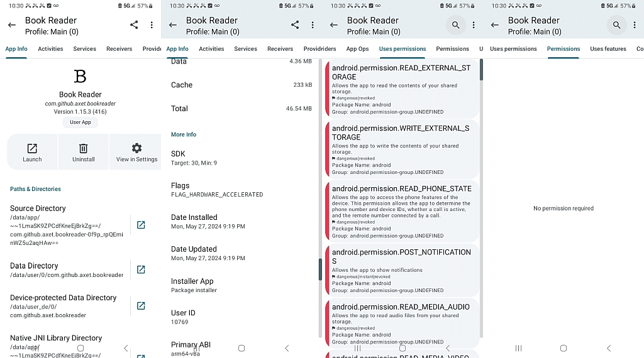
Task: Select Services tab on More Info screen
Action: pos(246,49)
